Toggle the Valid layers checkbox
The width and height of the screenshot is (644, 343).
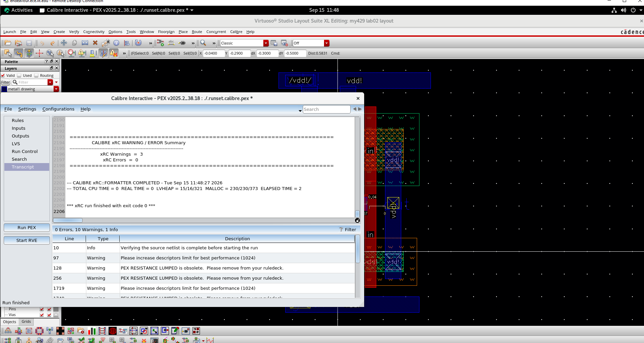[3, 75]
